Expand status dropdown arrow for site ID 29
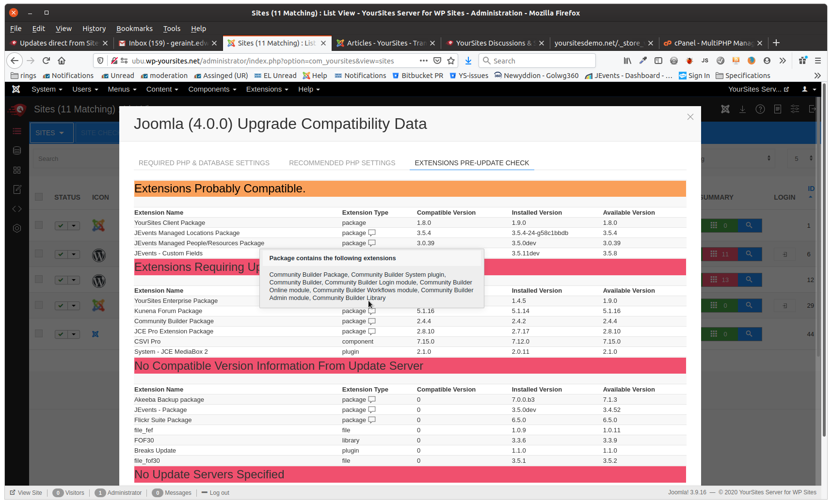The width and height of the screenshot is (832, 504). click(x=74, y=306)
